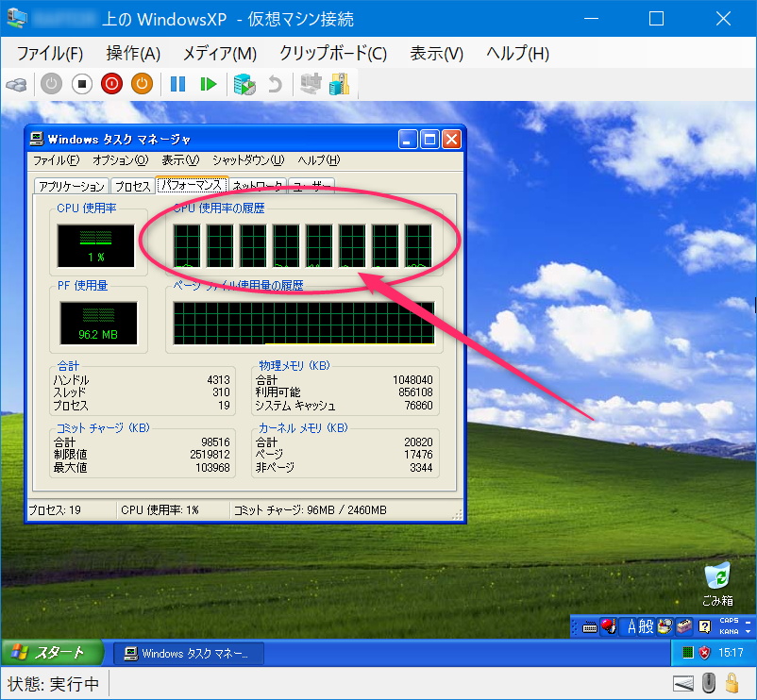
Task: Click the Ctrl+Alt+Delete toolbar icon
Action: pyautogui.click(x=17, y=84)
